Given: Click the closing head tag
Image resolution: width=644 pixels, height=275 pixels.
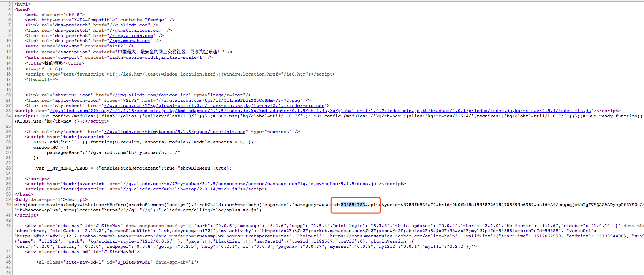Looking at the screenshot, I should pos(24,194).
